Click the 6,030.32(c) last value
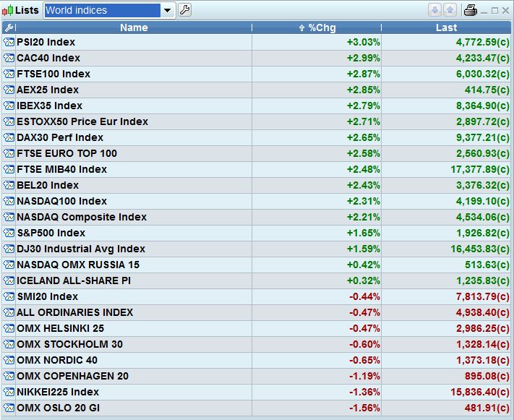This screenshot has height=420, width=514. pyautogui.click(x=483, y=74)
